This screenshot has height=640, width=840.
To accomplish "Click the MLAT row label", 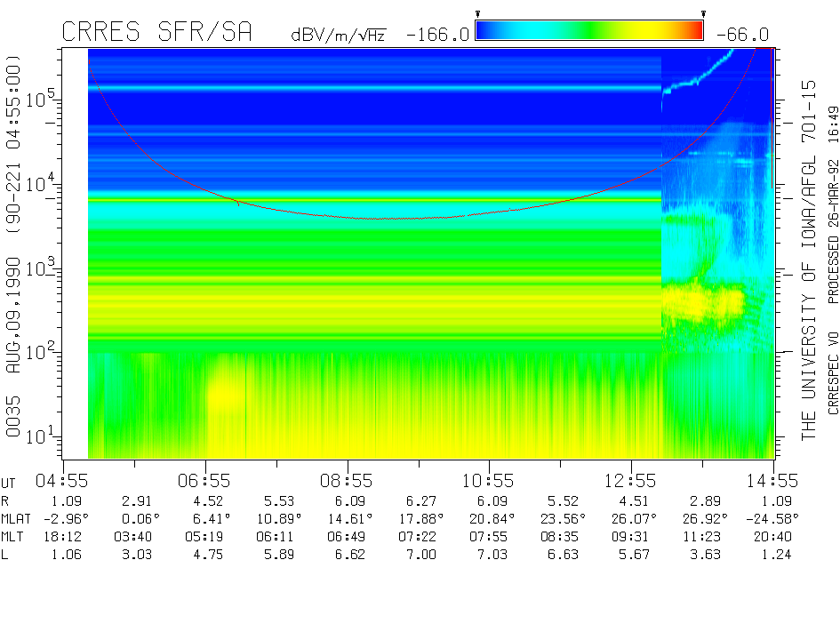I will click(x=16, y=518).
